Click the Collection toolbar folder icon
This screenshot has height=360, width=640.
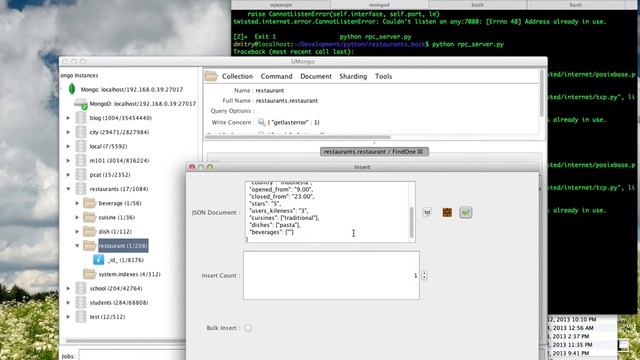coord(211,76)
